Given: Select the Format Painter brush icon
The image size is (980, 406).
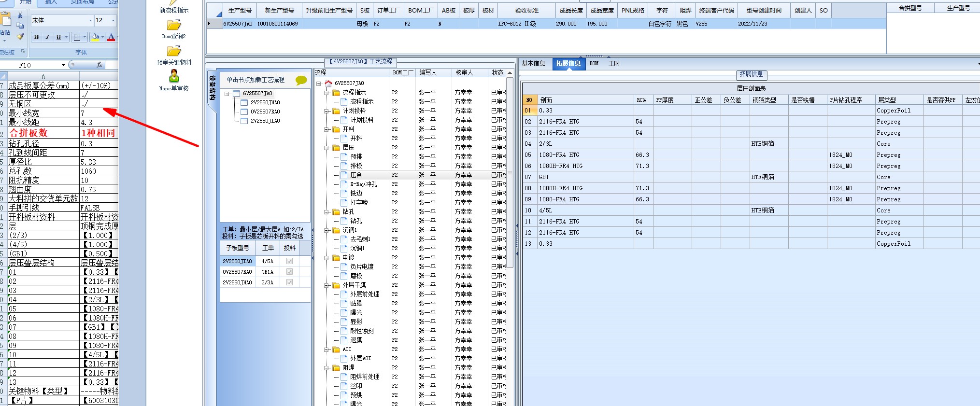Looking at the screenshot, I should pos(20,36).
